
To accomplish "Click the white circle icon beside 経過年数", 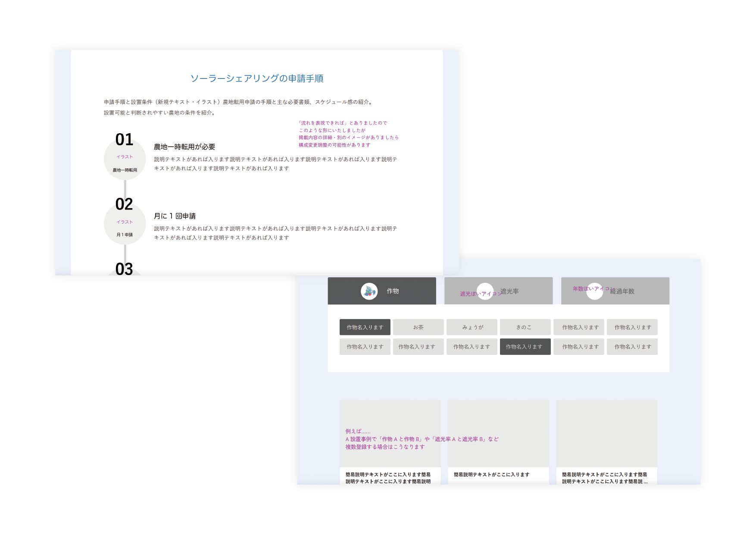I will [594, 291].
